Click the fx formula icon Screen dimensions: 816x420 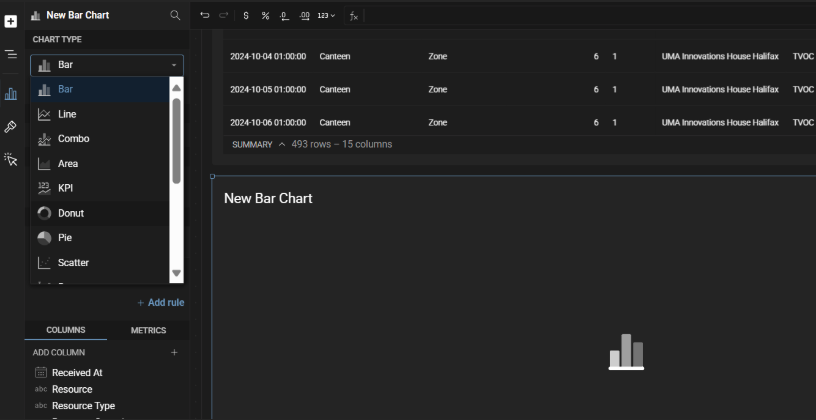(x=354, y=16)
